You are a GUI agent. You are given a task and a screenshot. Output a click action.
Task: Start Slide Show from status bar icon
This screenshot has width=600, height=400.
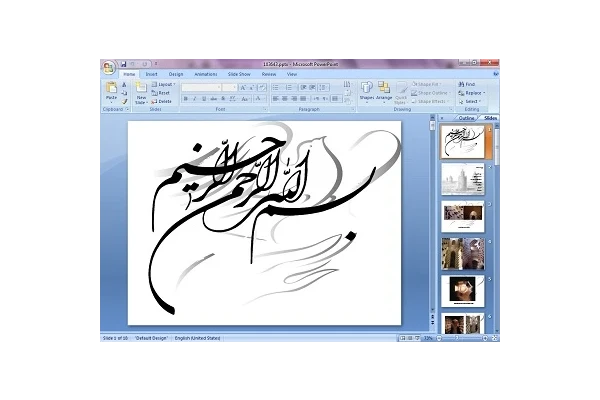[417, 338]
